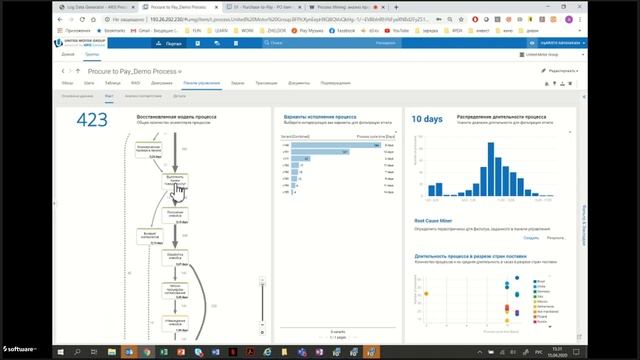Screen dimensions: 640x360
Task: Open File Explorer from taskbar
Action: 111,352
